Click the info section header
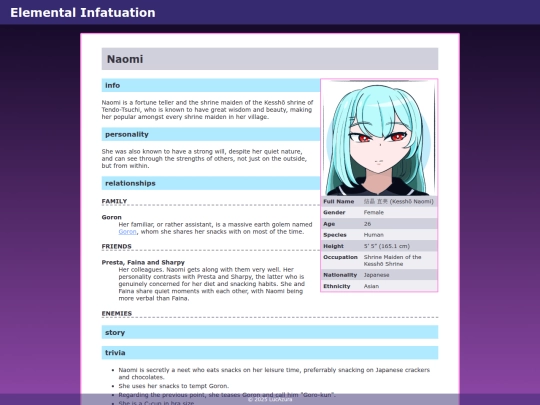Screen dimensions: 540x405 coord(211,85)
